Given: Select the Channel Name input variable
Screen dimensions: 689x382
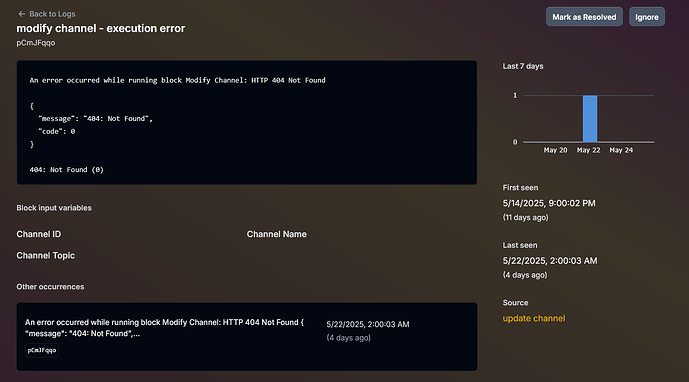Looking at the screenshot, I should 276,234.
